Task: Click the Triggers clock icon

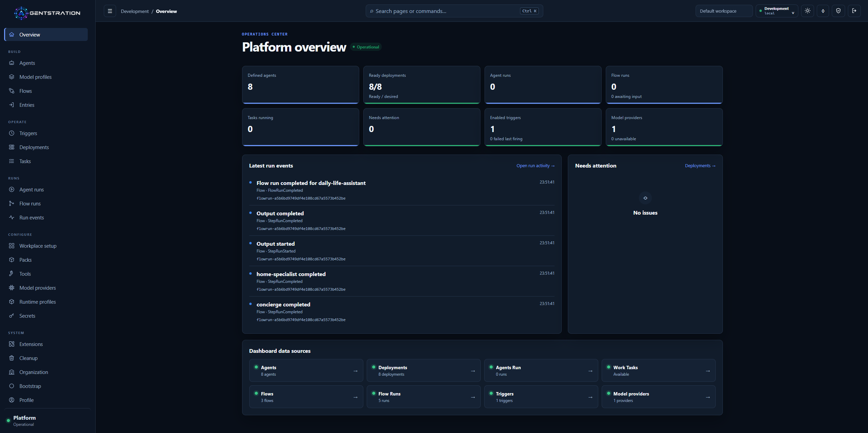Action: click(12, 133)
